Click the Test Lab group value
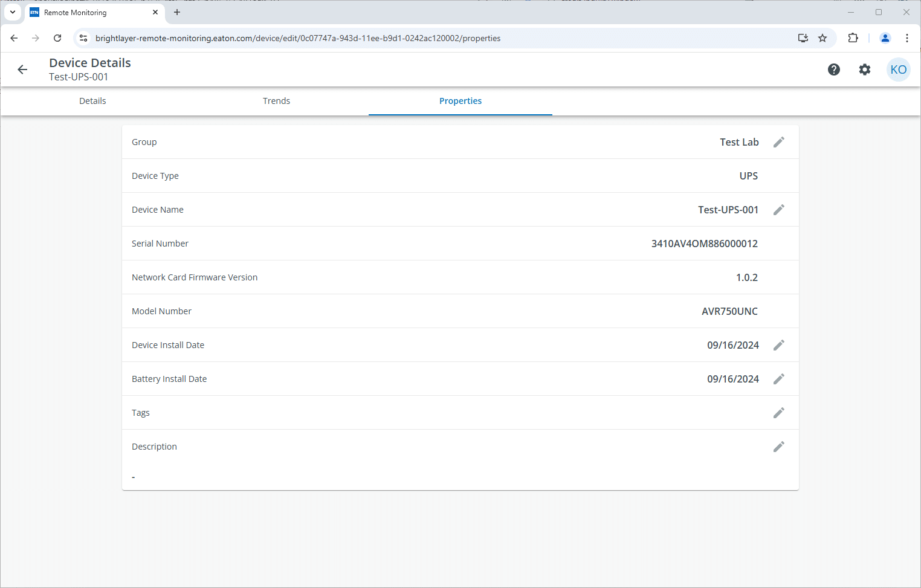Screen dimensions: 921x588 739,142
